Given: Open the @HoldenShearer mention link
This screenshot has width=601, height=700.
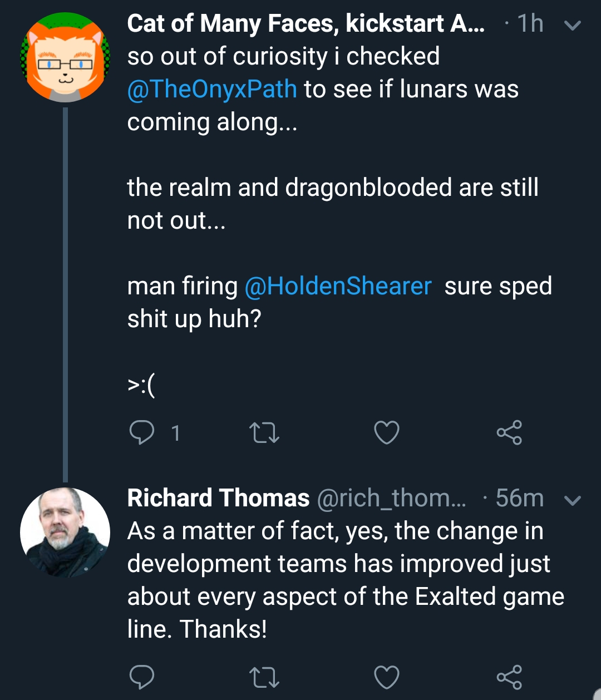Looking at the screenshot, I should click(x=338, y=286).
